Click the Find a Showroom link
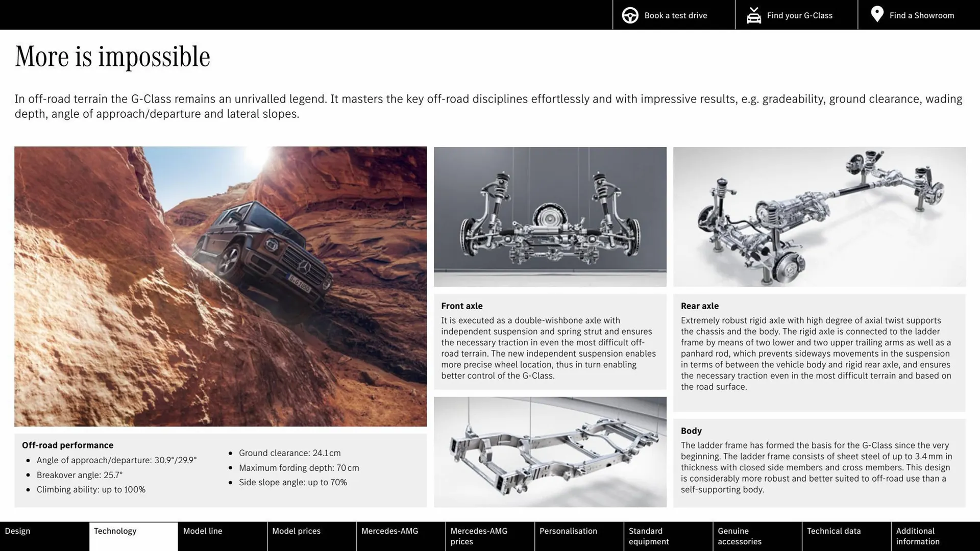The height and width of the screenshot is (551, 980). [922, 15]
